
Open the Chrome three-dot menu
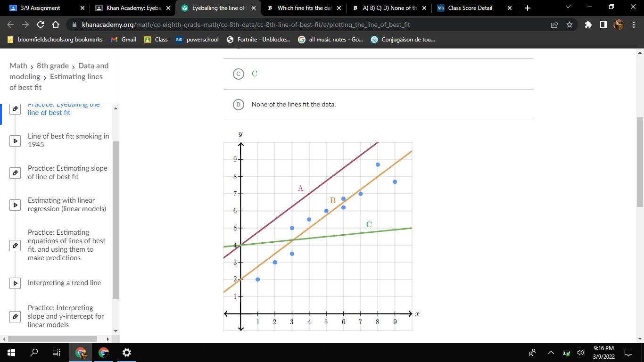click(x=633, y=25)
